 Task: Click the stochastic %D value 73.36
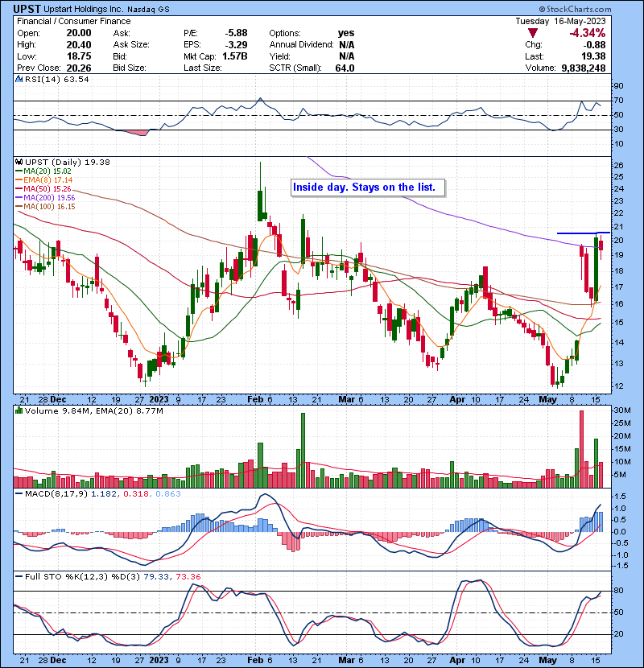click(188, 576)
